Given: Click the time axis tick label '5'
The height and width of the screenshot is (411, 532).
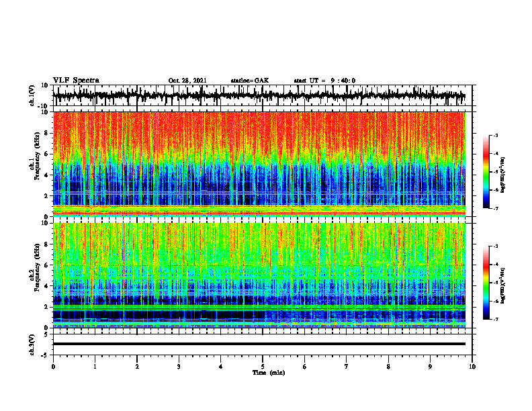Looking at the screenshot, I should [x=263, y=367].
